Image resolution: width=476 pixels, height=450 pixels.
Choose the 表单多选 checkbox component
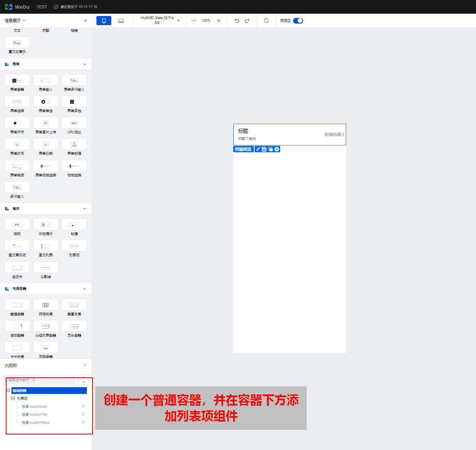74,102
